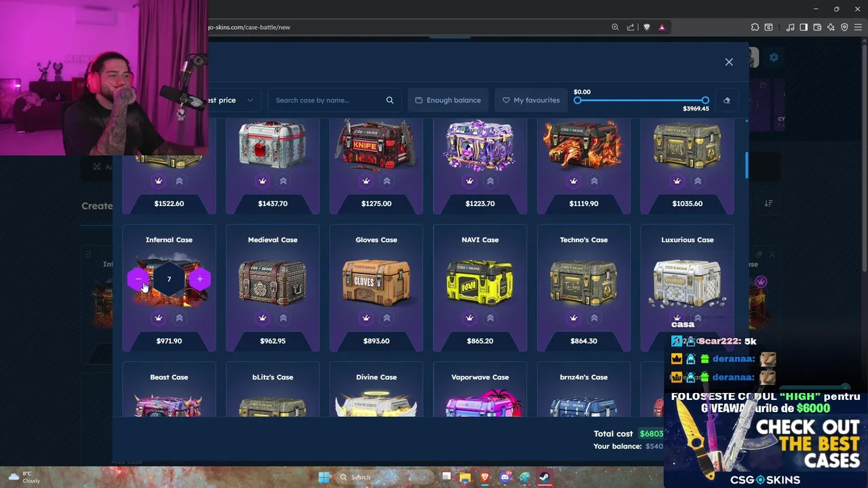868x488 pixels.
Task: Open Discord from the taskbar
Action: [505, 477]
